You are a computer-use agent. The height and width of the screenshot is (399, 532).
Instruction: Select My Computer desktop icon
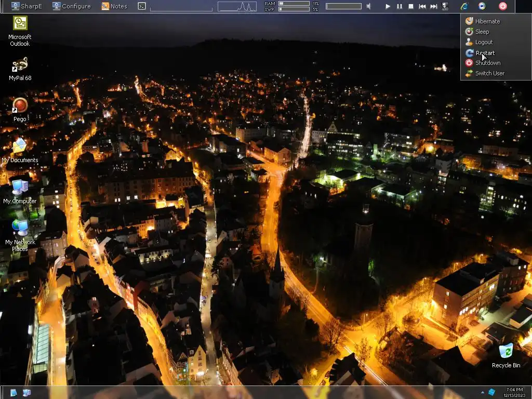pos(20,192)
